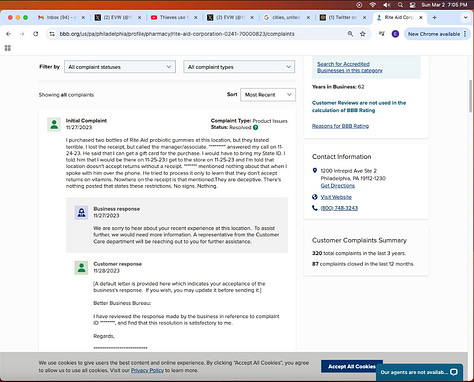This screenshot has height=382, width=474.
Task: Click the Customer response avatar icon
Action: [81, 268]
